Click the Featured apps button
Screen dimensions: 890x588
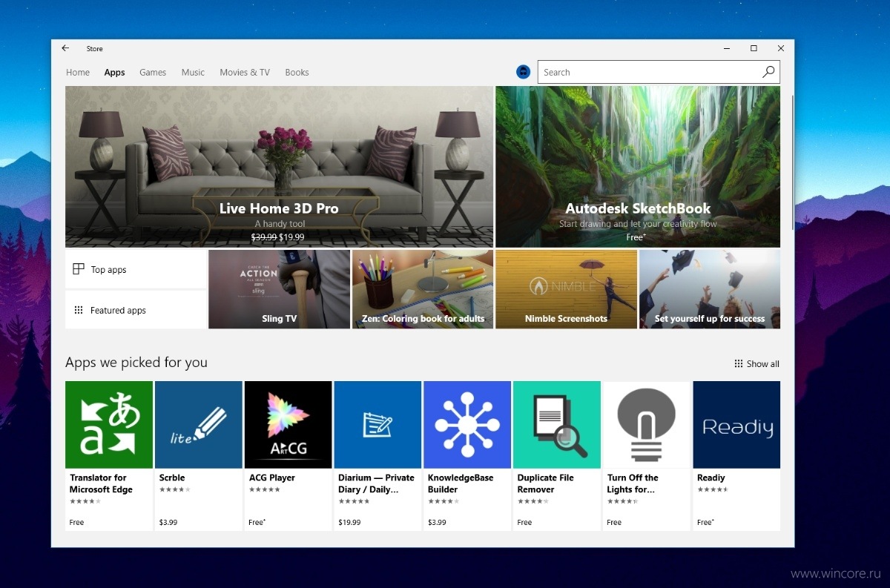click(136, 310)
